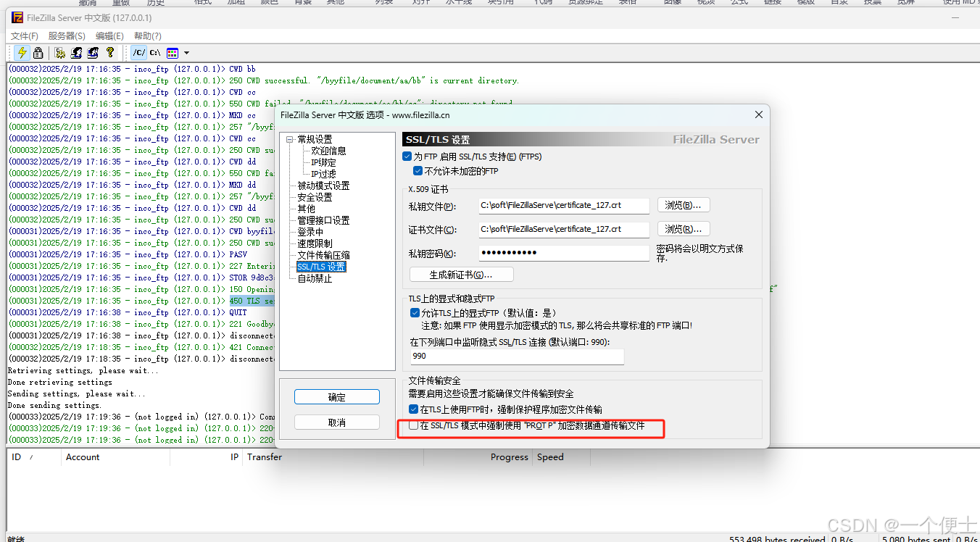
Task: Select 其他 in options tree
Action: coord(306,209)
